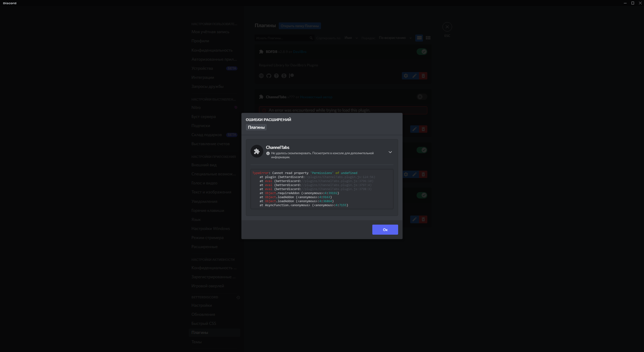The height and width of the screenshot is (352, 644).
Task: Collapse ChannelTabs error details chevron
Action: point(390,152)
